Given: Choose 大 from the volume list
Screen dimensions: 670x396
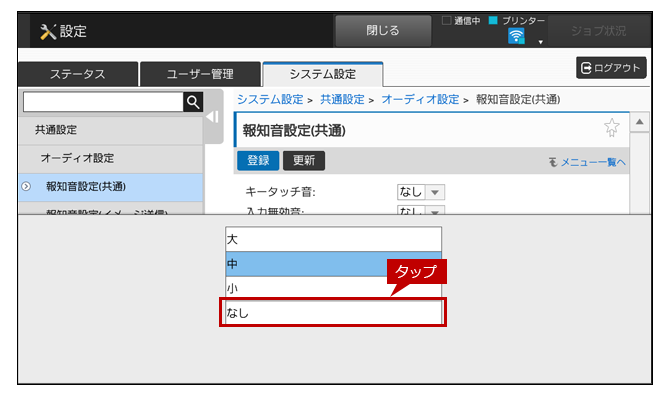Looking at the screenshot, I should [x=333, y=239].
